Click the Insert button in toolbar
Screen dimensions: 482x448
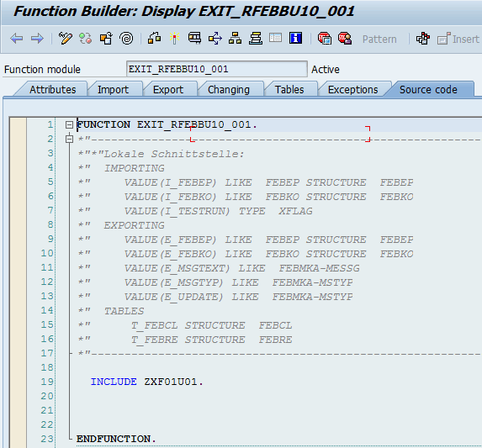[458, 39]
